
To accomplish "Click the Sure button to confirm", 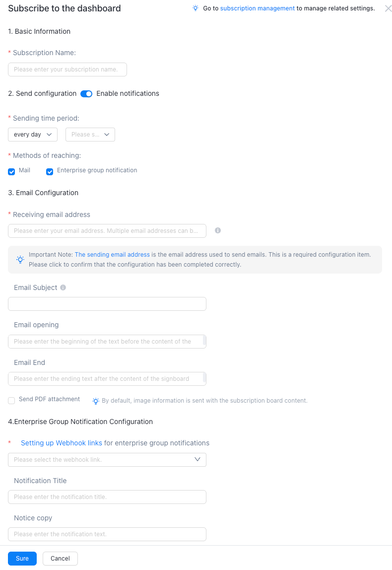I will click(x=22, y=559).
